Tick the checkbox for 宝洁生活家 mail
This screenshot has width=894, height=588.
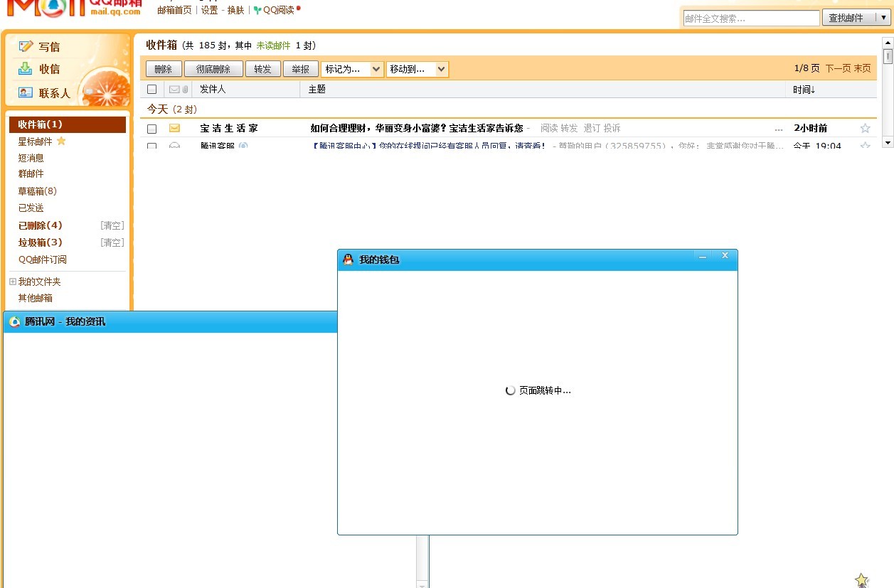pyautogui.click(x=151, y=129)
